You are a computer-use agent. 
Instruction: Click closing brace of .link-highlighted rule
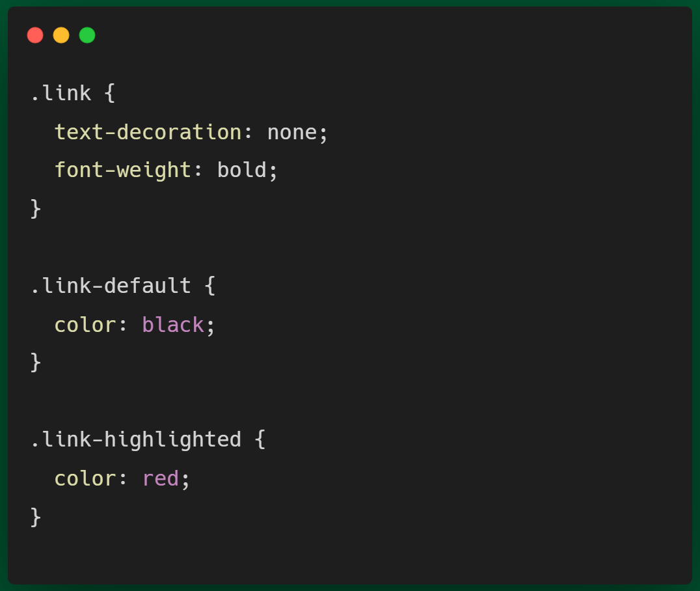[x=36, y=517]
